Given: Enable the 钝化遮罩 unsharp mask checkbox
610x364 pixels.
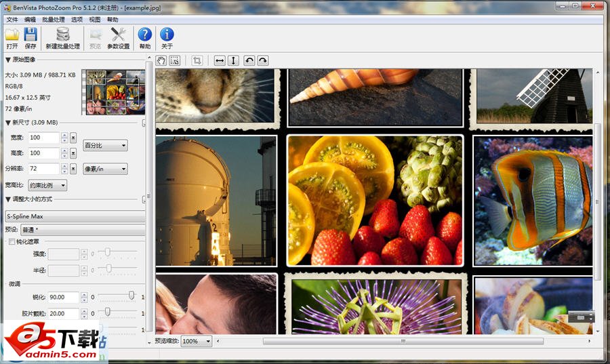Looking at the screenshot, I should click(12, 241).
